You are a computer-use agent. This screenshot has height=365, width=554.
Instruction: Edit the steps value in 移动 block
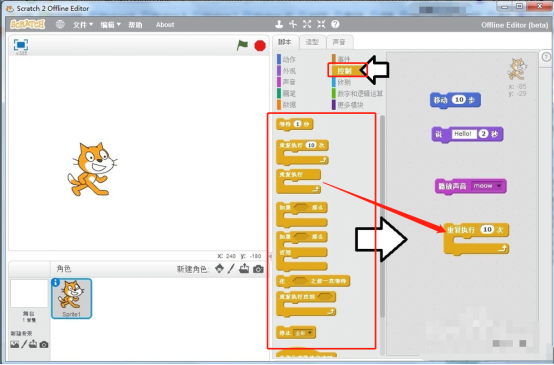pyautogui.click(x=459, y=100)
